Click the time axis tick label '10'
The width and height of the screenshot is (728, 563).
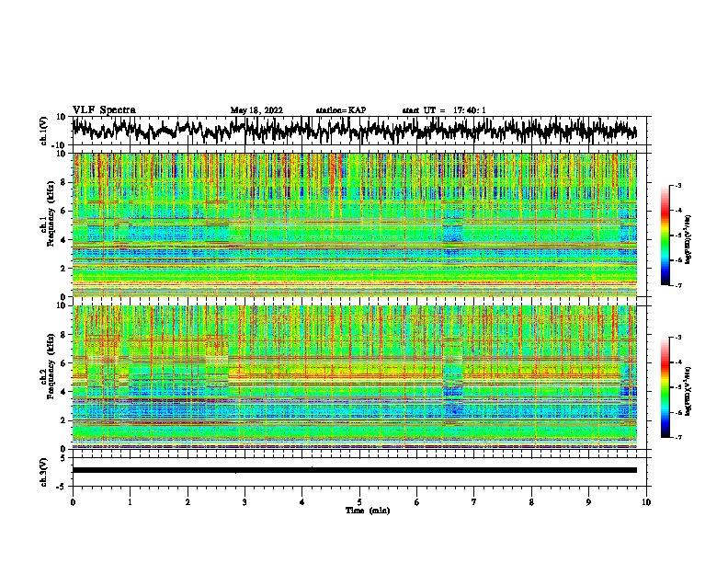click(x=646, y=502)
